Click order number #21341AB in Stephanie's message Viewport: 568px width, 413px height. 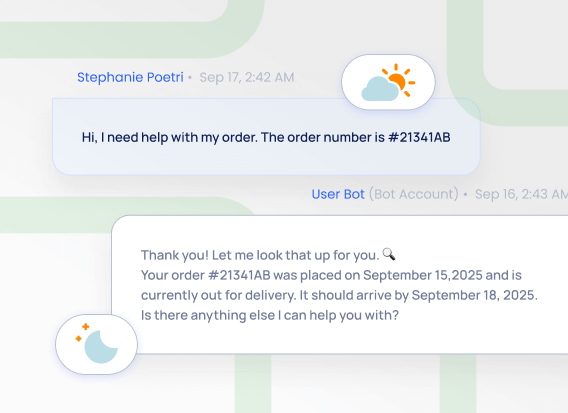pos(419,137)
